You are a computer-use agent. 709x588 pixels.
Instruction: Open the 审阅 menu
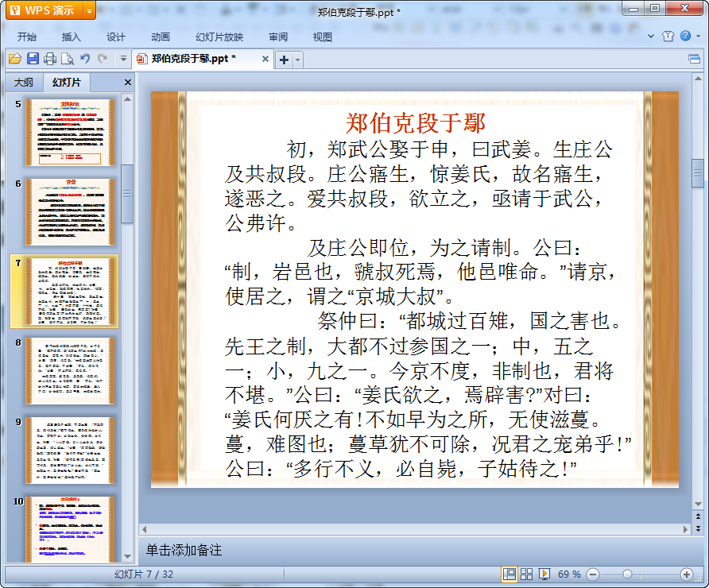(x=278, y=37)
